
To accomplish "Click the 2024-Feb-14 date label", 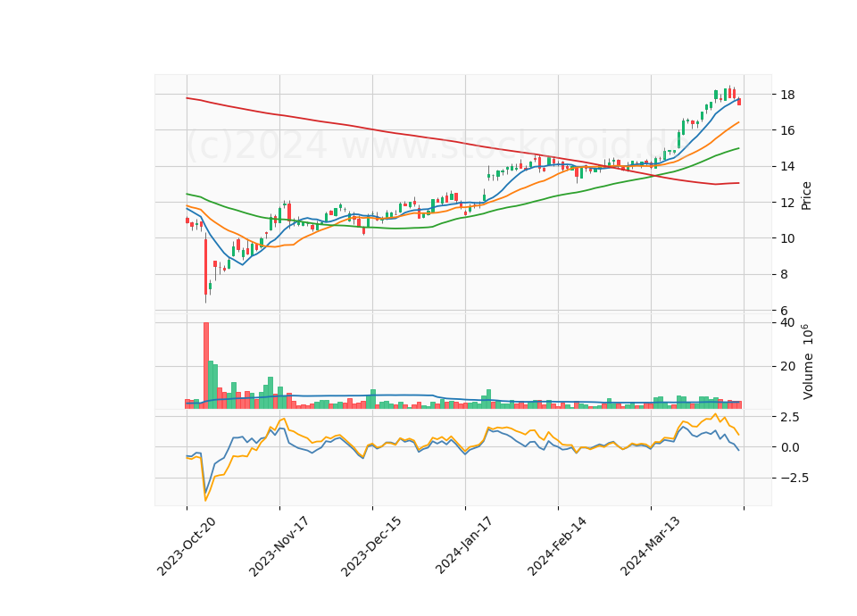I will pyautogui.click(x=557, y=545).
